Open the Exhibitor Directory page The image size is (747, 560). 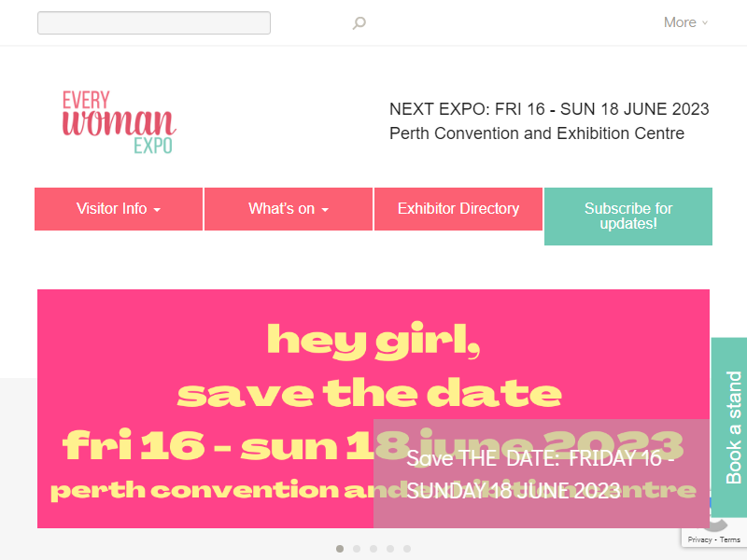click(458, 209)
